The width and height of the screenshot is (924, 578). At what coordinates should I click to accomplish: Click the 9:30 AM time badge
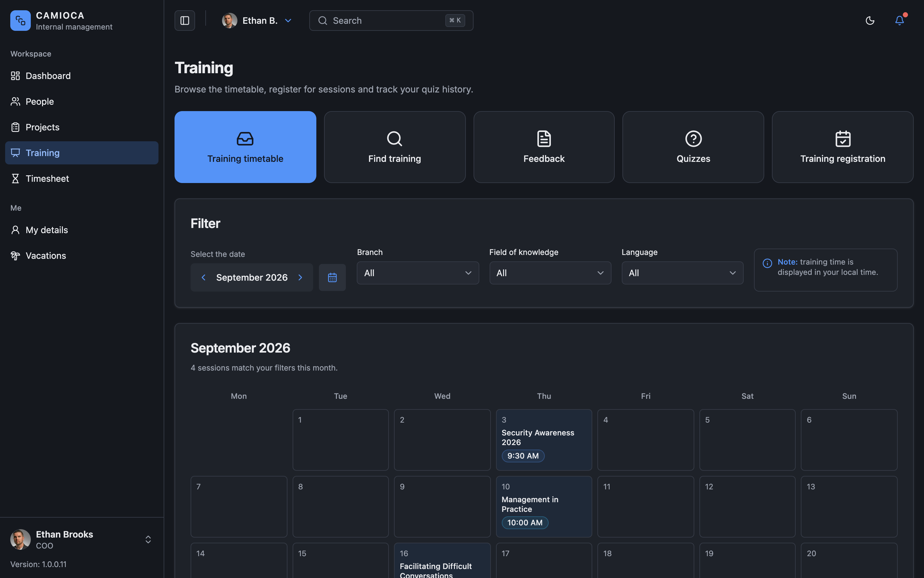click(x=523, y=456)
